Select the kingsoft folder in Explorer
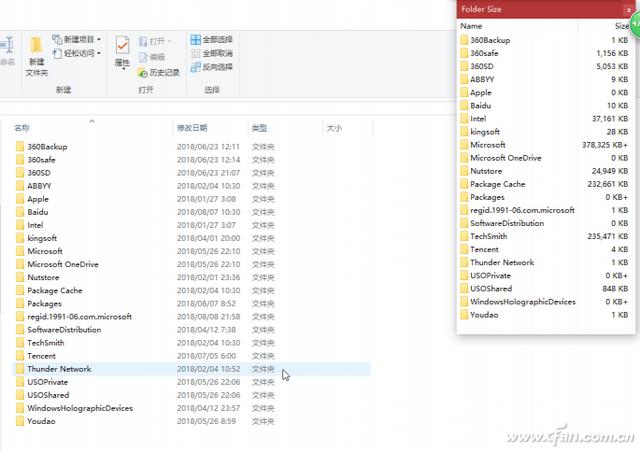The width and height of the screenshot is (640, 452). click(36, 238)
